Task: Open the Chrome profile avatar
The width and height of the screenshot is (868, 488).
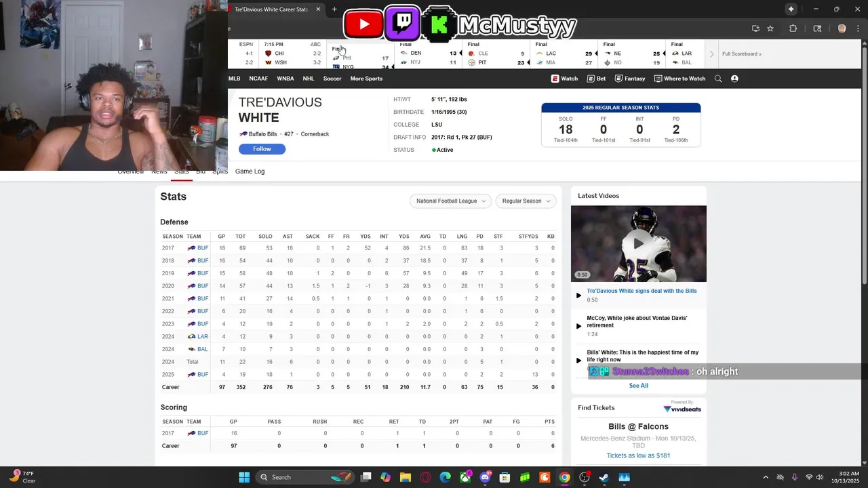Action: [x=842, y=28]
